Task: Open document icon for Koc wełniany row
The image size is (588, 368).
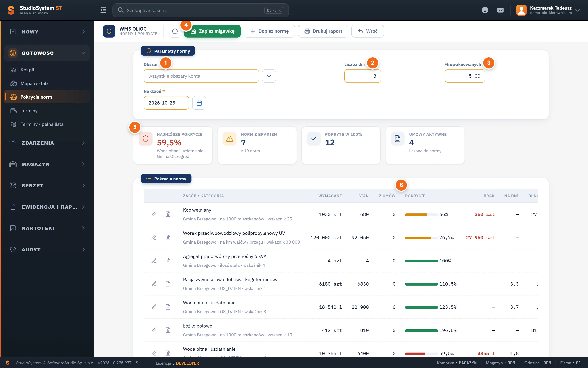Action: pyautogui.click(x=168, y=214)
